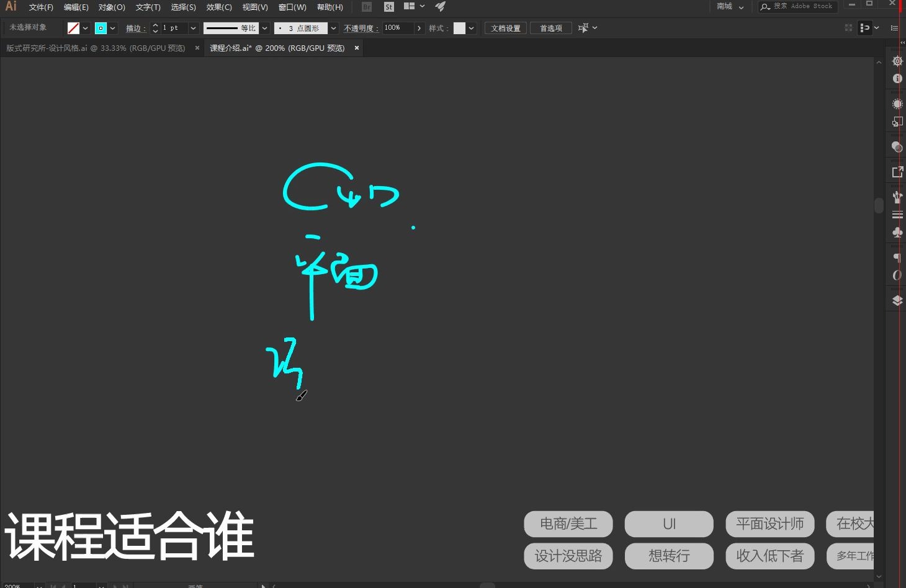This screenshot has width=906, height=588.
Task: Open the Symbols panel clover icon
Action: pos(897,233)
